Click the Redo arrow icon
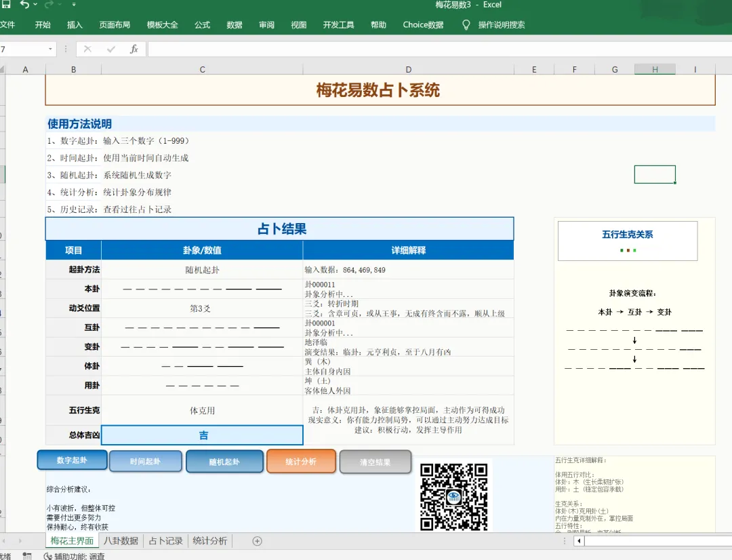 [49, 5]
